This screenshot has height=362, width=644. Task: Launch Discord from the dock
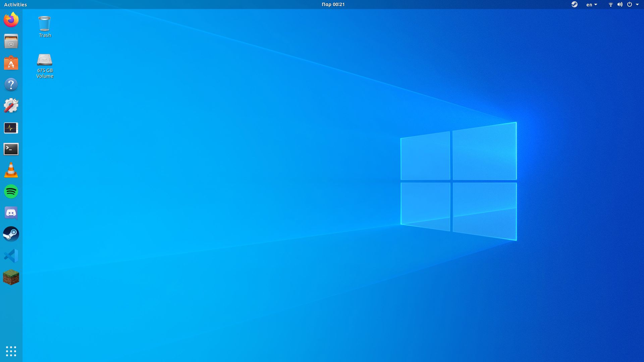[x=11, y=213]
